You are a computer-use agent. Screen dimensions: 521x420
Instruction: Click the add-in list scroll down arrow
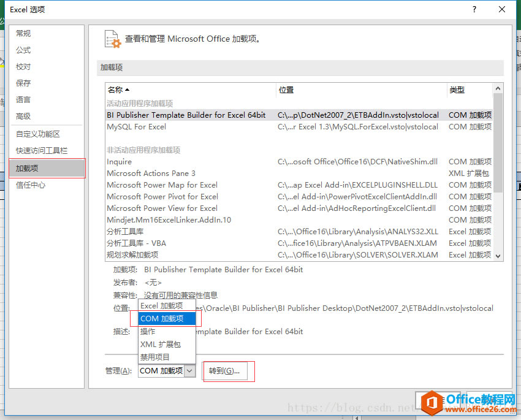coord(498,256)
